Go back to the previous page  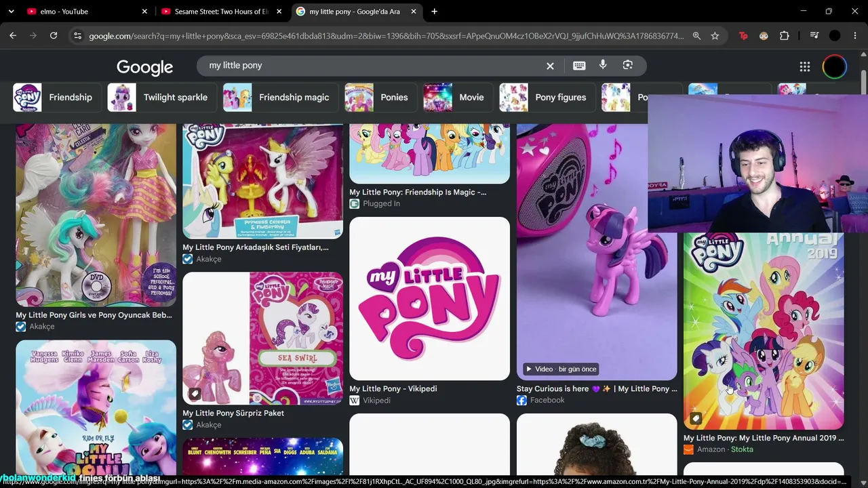click(13, 36)
